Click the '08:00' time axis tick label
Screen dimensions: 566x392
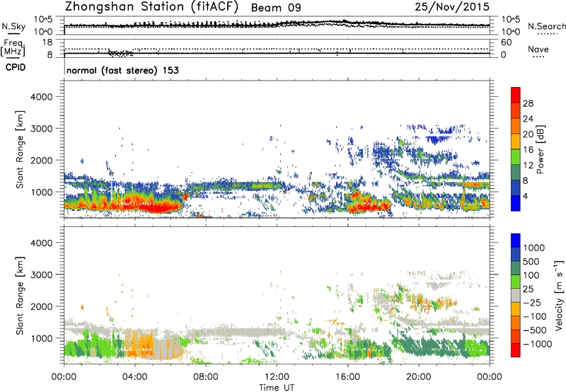[x=206, y=377]
